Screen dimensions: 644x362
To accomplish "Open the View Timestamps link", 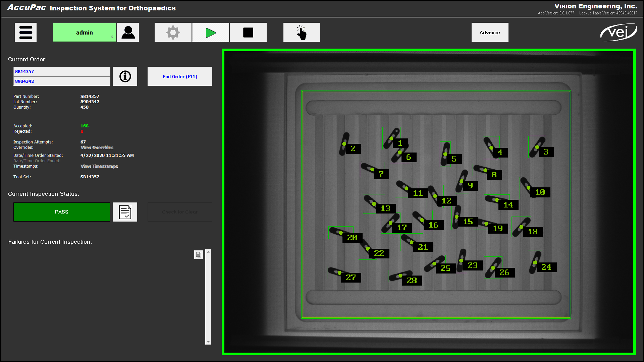I will point(99,166).
